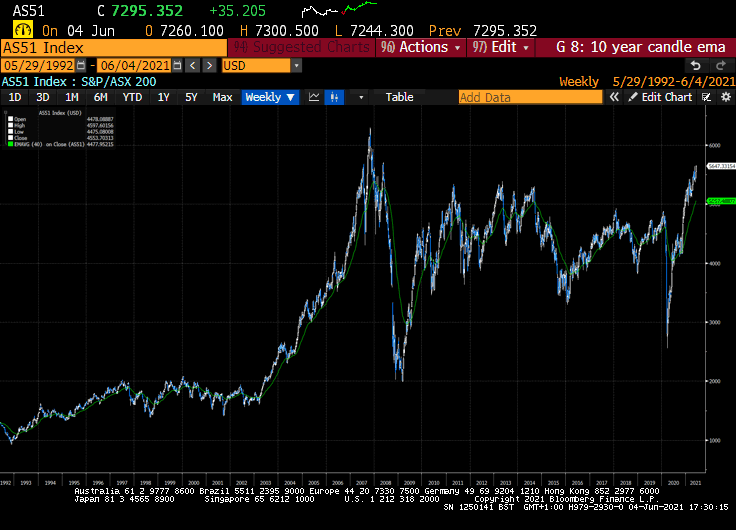Shift the date range backward with the left arrow
Screen dimensions: 736x530
(192, 65)
